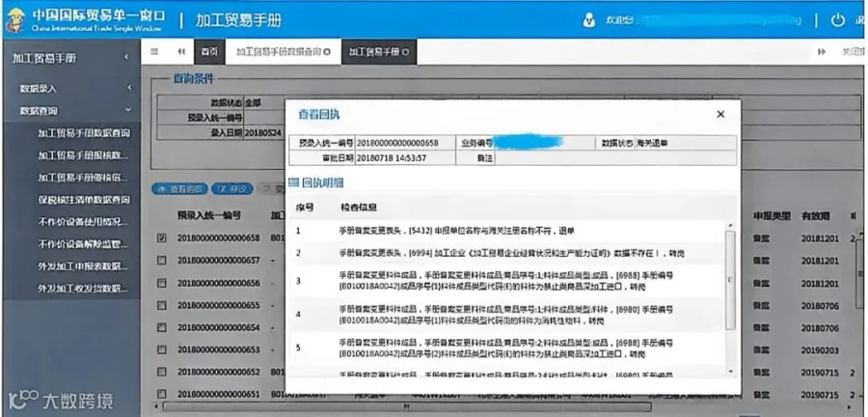Select receipt row 5 about 商品序号:2
Viewport: 868px width, 417px height.
pyautogui.click(x=506, y=347)
